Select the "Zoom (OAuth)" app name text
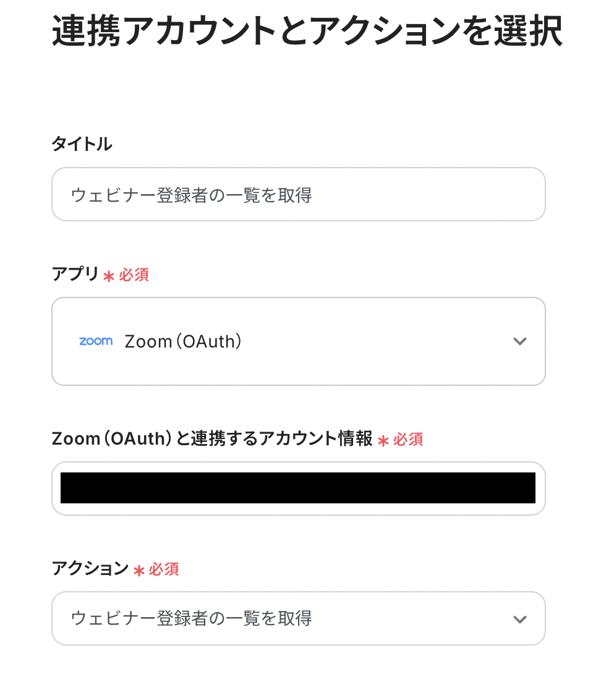Screen dimensions: 614x700 tap(183, 341)
